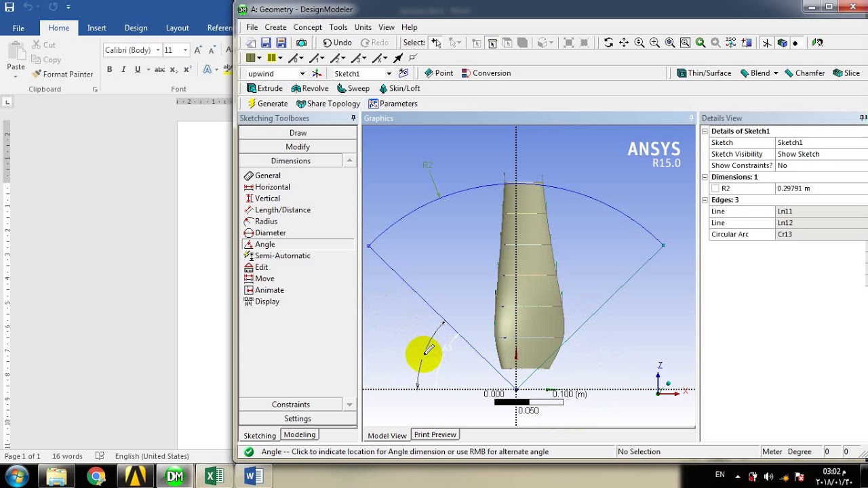This screenshot has width=868, height=488.
Task: Collapse the Dimensions: 1 group
Action: (705, 177)
